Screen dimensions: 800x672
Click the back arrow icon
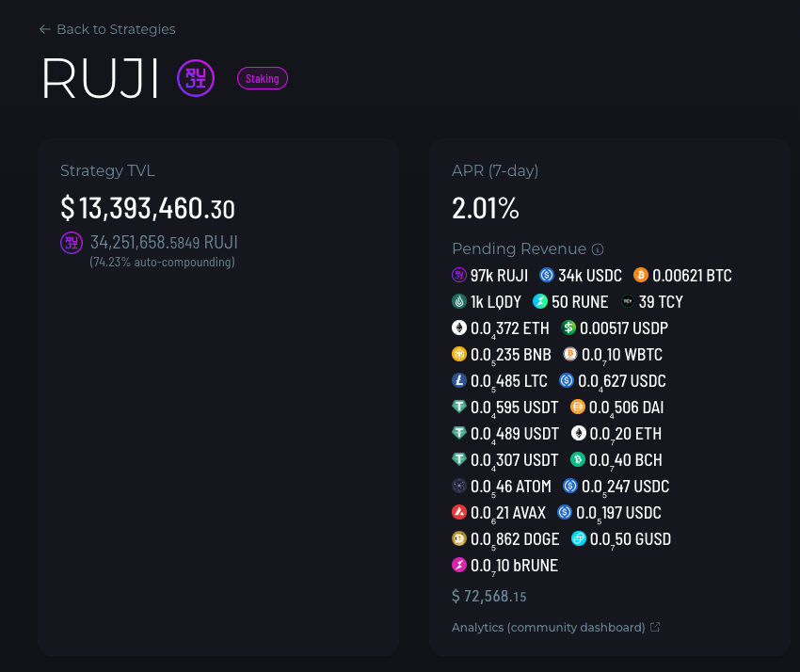tap(45, 29)
